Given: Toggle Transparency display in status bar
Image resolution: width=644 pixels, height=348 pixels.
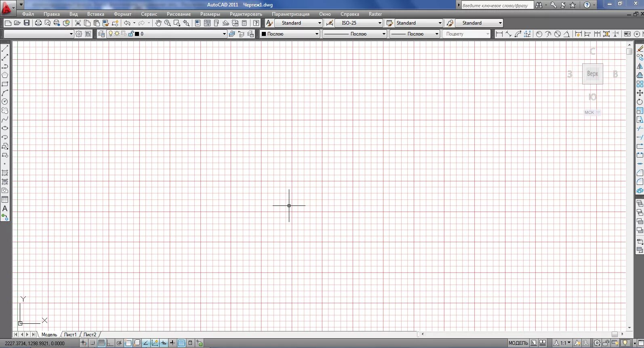Looking at the screenshot, I should point(181,343).
